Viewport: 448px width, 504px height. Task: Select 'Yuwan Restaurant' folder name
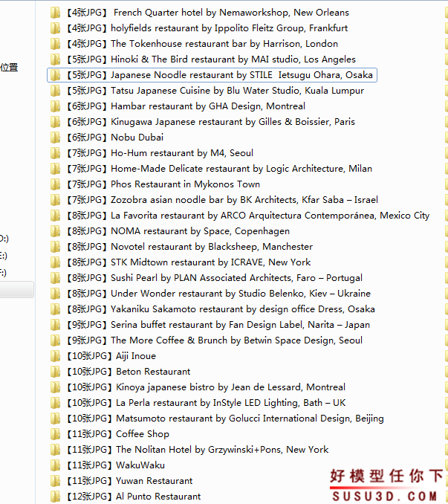pos(154,481)
